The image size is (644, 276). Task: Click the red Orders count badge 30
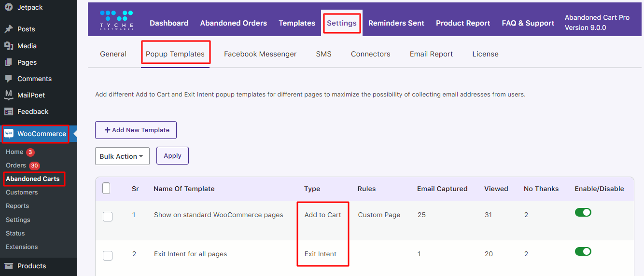34,166
